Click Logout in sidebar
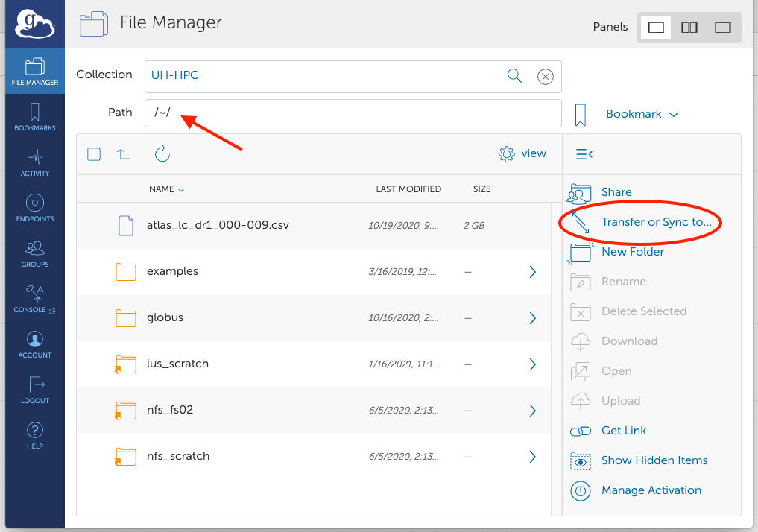Viewport: 758px width, 532px height. click(35, 390)
